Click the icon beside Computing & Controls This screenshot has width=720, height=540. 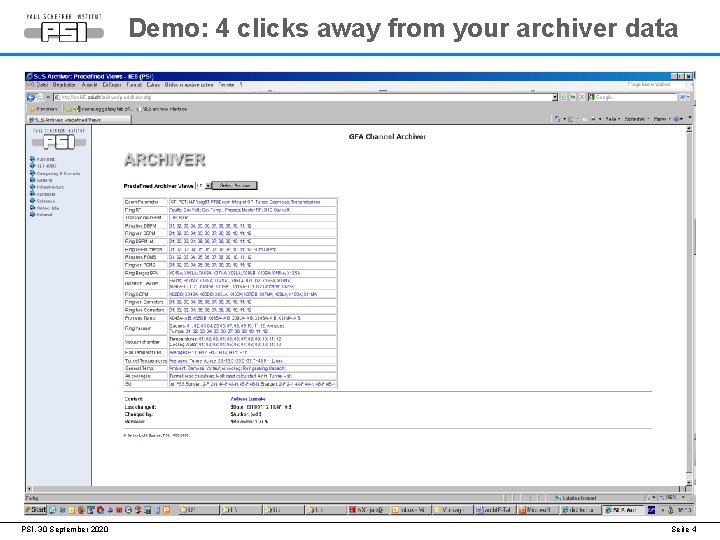(x=32, y=173)
